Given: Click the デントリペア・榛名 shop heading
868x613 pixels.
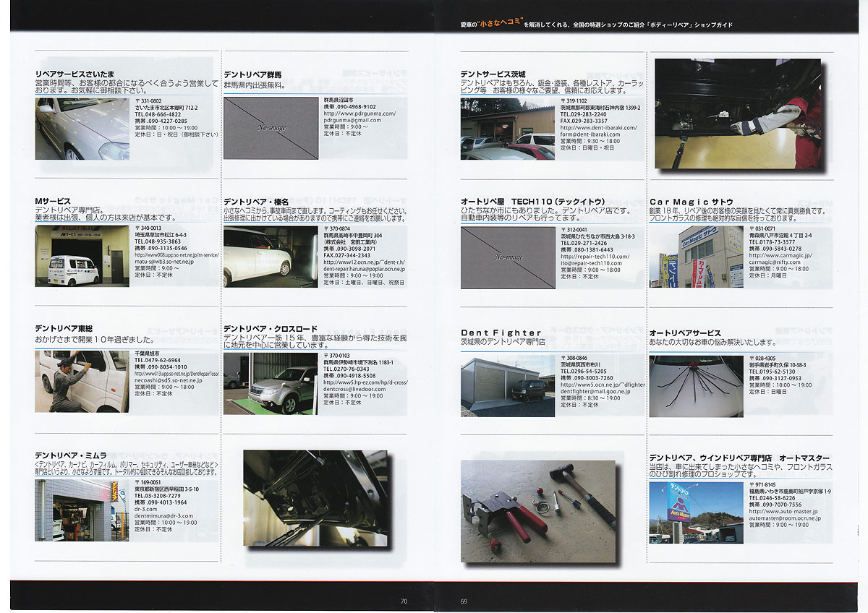Looking at the screenshot, I should pos(256,202).
